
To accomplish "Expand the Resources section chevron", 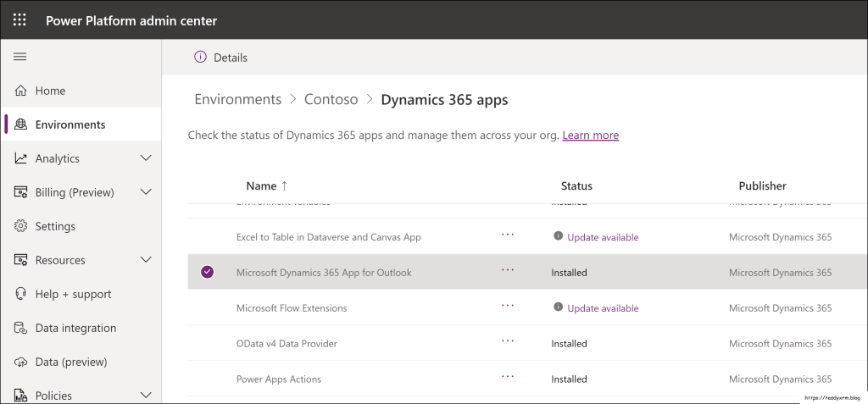I will 146,260.
